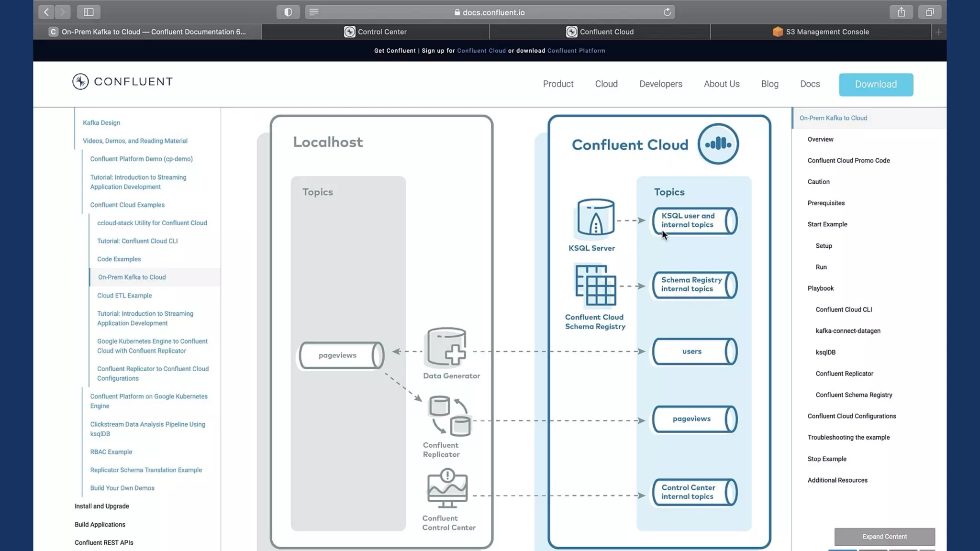Expand Install and Upgrade section
Image resolution: width=980 pixels, height=551 pixels.
pyautogui.click(x=102, y=506)
